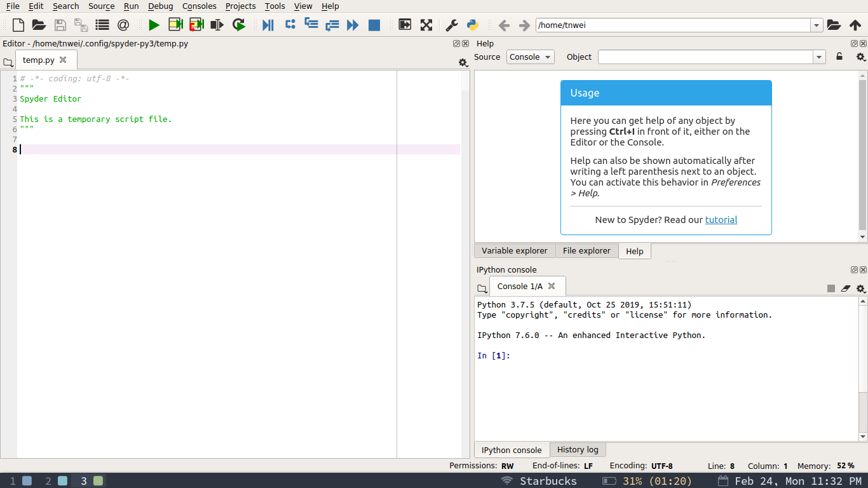The image size is (868, 488).
Task: Run current cell and advance to next
Action: [x=196, y=25]
